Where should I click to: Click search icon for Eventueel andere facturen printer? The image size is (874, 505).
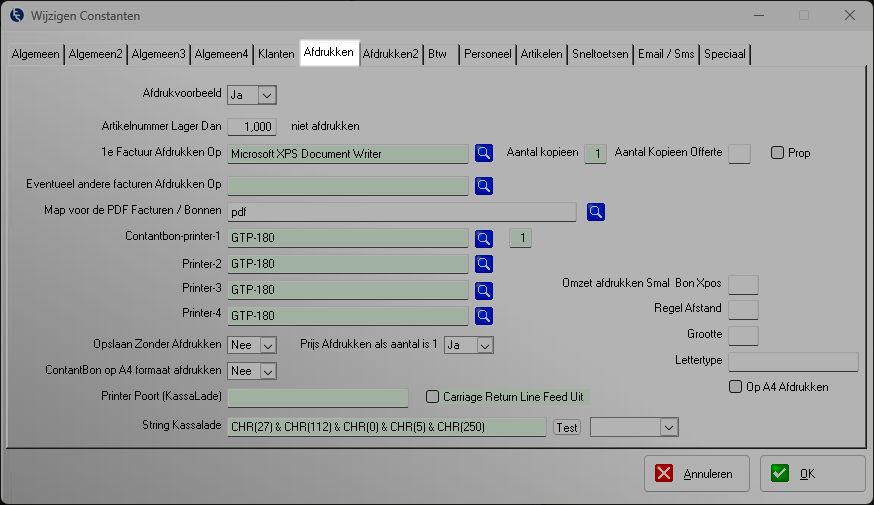click(484, 185)
